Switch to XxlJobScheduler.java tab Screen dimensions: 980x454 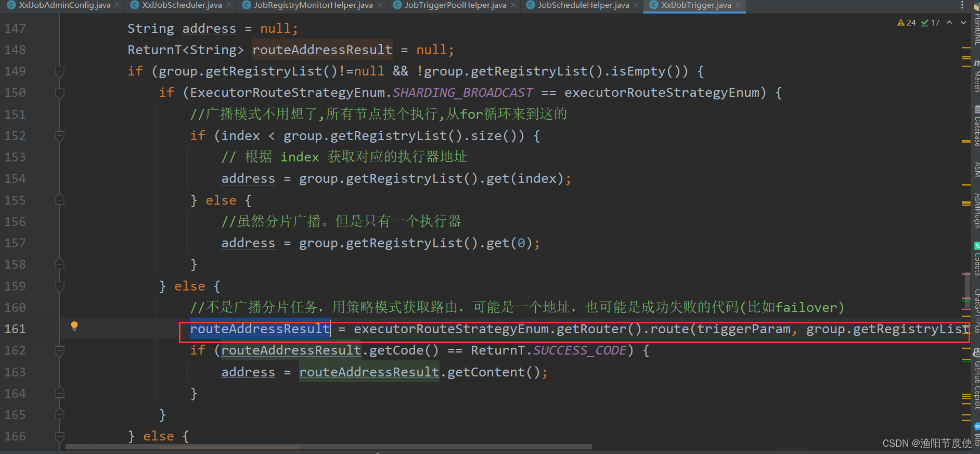[182, 5]
